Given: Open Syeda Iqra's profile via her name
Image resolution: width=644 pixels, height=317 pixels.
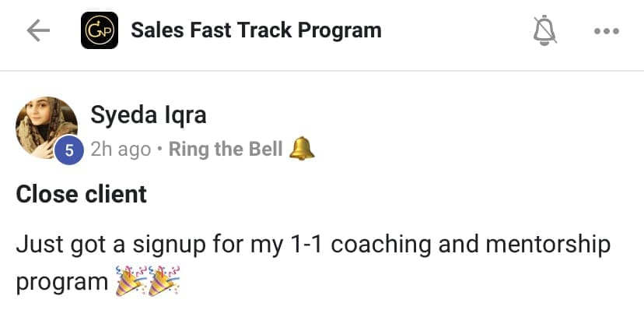Looking at the screenshot, I should click(x=149, y=114).
